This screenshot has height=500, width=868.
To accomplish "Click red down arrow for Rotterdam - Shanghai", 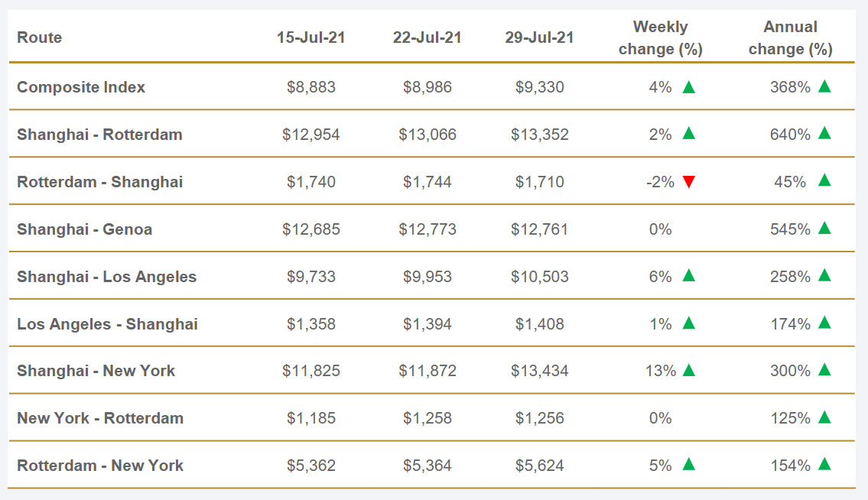I will pyautogui.click(x=689, y=182).
